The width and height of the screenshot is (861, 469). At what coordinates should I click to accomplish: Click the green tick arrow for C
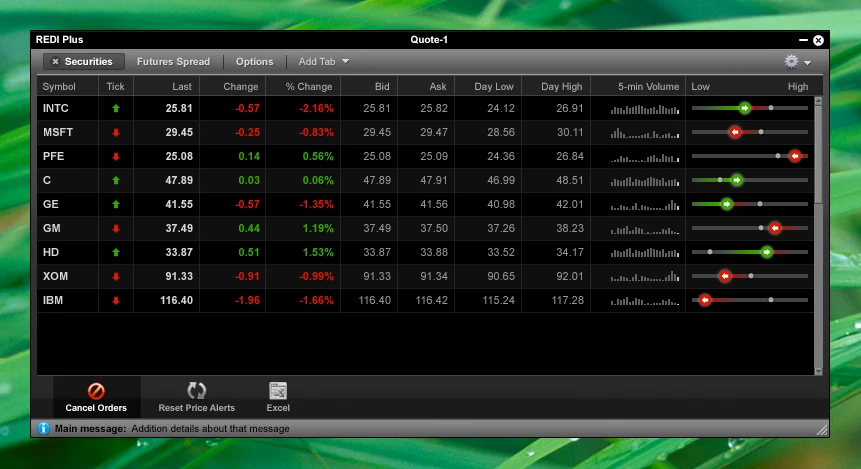click(x=116, y=180)
